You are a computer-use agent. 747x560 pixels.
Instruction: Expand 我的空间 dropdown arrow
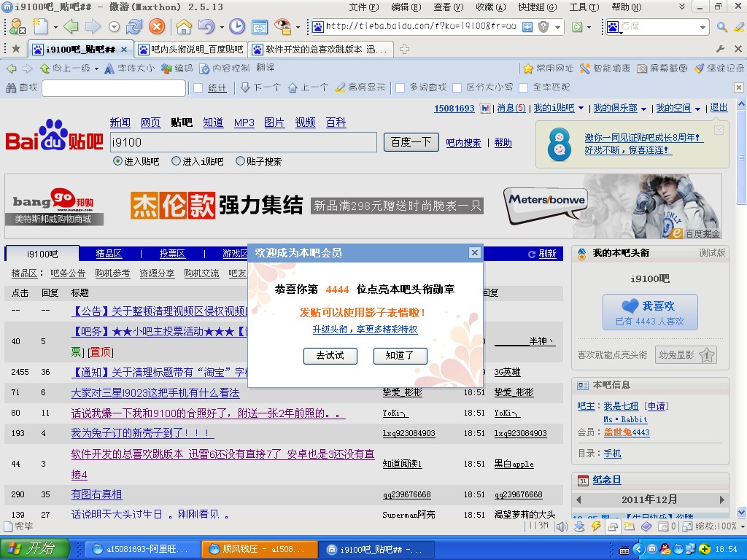click(697, 109)
